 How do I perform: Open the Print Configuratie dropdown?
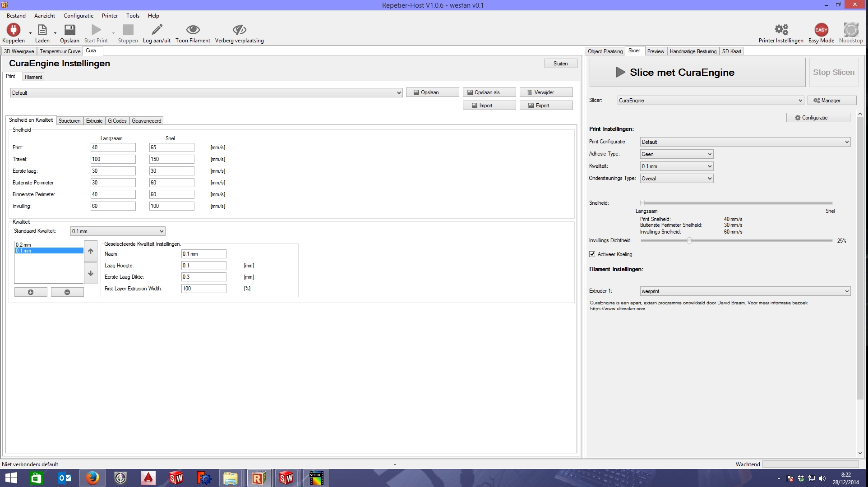pyautogui.click(x=745, y=142)
